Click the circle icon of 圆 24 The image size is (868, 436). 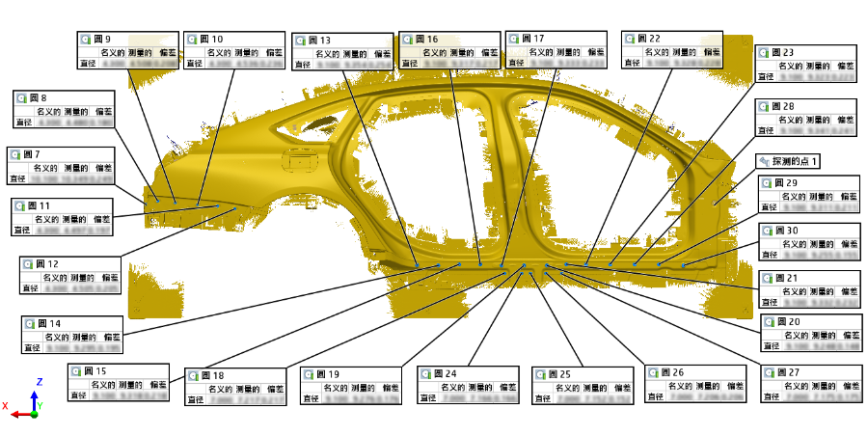coord(424,373)
